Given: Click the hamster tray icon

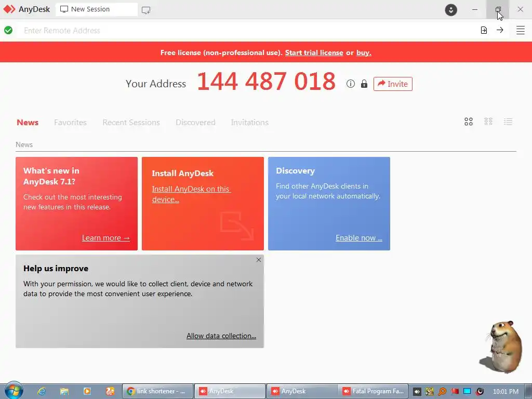Looking at the screenshot, I should tap(430, 392).
